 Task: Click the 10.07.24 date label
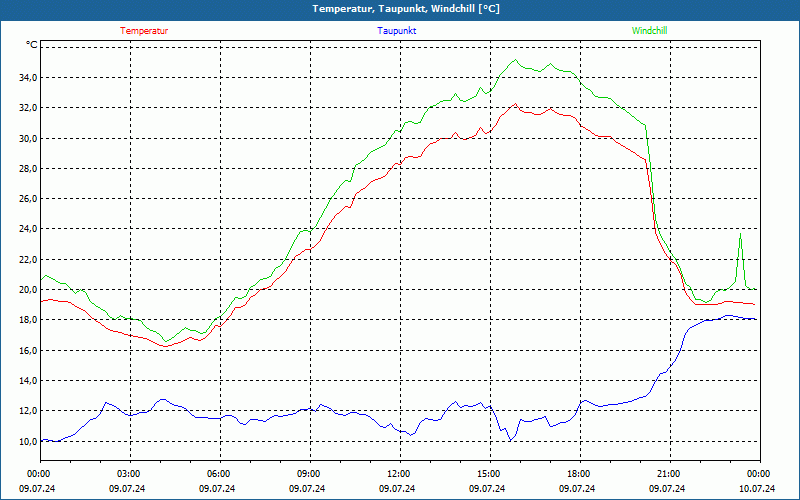[x=758, y=489]
